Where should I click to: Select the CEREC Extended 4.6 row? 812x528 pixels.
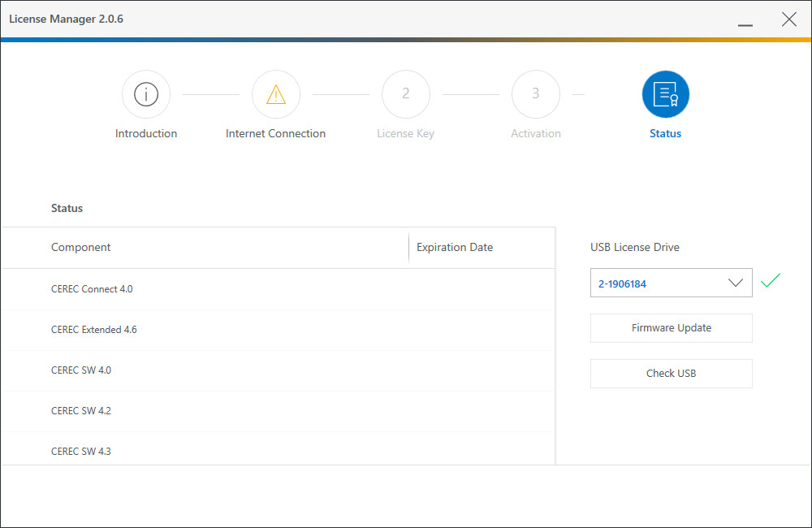pos(278,330)
